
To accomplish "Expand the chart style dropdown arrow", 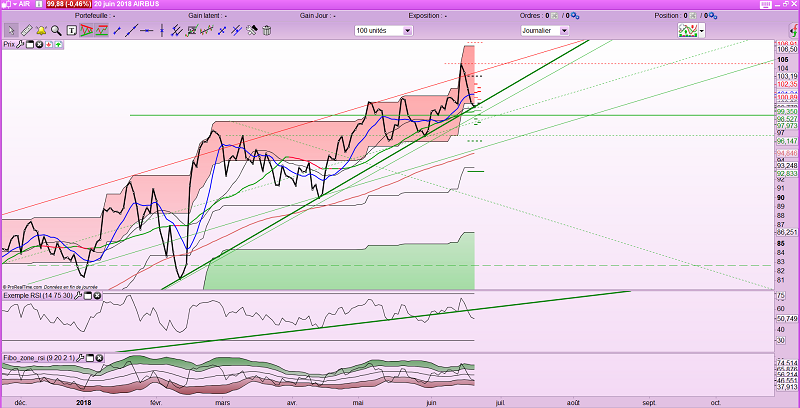I will click(702, 31).
